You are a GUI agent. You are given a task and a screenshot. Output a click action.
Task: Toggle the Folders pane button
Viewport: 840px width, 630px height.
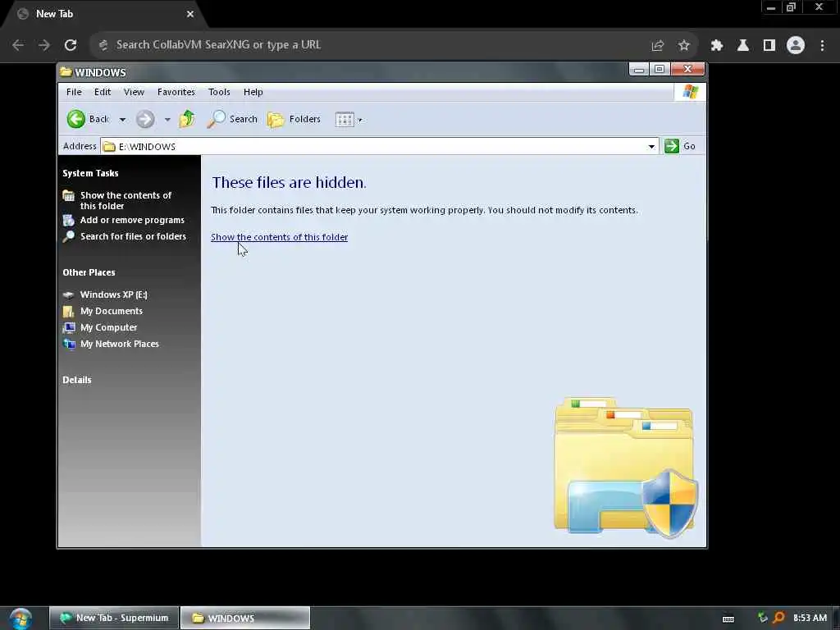pos(294,119)
